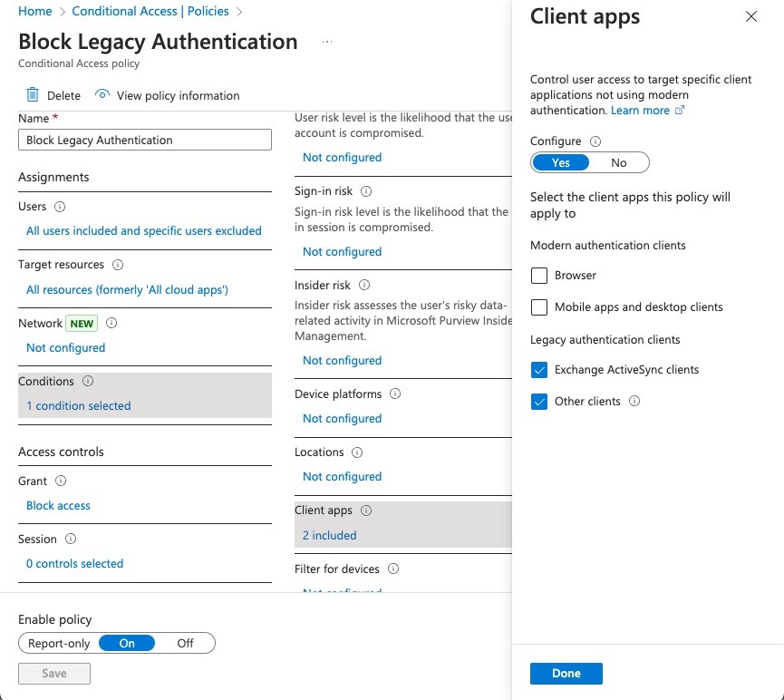The image size is (784, 700).
Task: Check the Browser checkbox
Action: pyautogui.click(x=539, y=276)
